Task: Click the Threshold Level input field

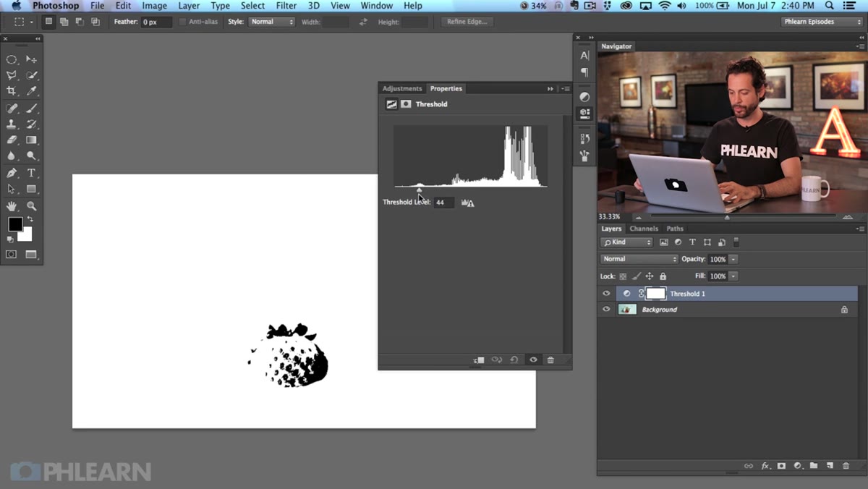Action: [x=444, y=203]
